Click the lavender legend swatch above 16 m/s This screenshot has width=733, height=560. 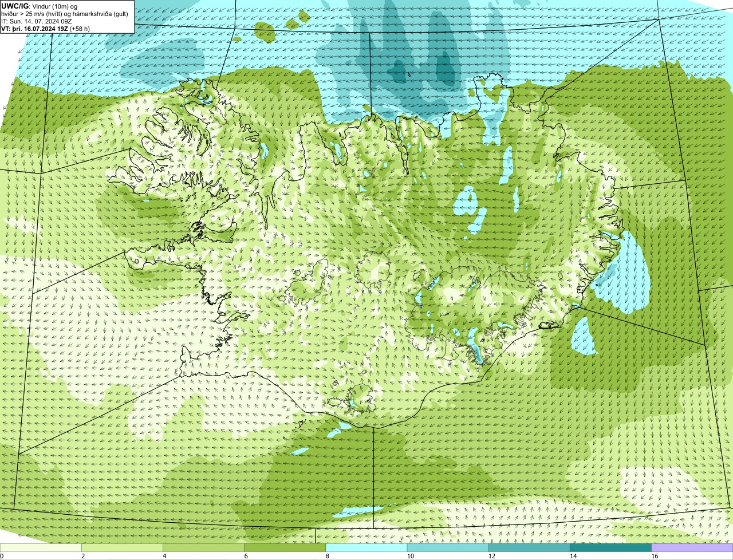point(692,548)
